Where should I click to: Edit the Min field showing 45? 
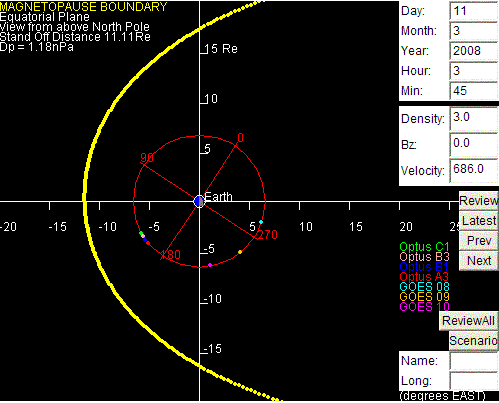point(474,91)
